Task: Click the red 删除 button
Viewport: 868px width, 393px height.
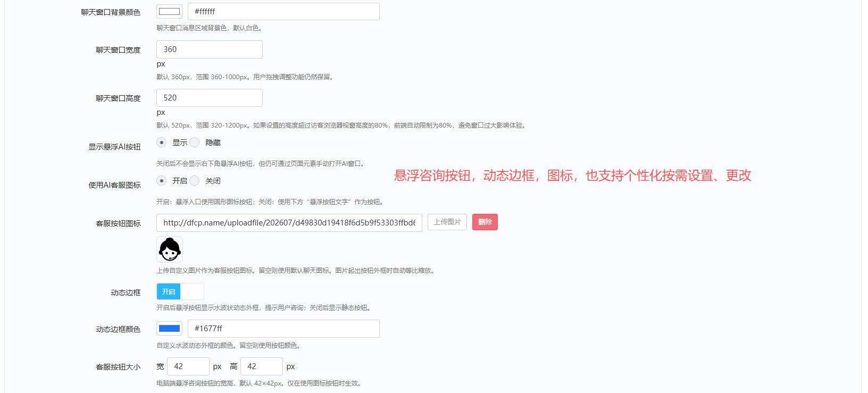Action: pos(485,222)
